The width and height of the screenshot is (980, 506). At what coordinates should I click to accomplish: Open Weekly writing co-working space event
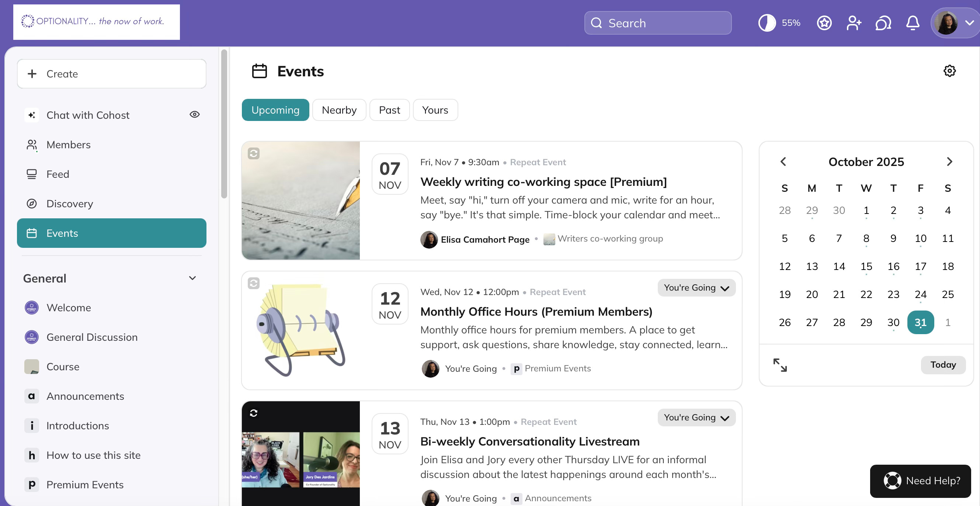[543, 182]
